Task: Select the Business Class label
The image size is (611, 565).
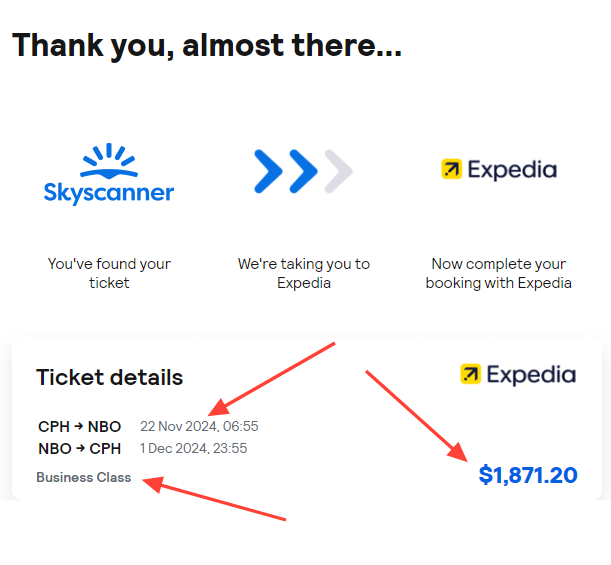Action: tap(84, 477)
